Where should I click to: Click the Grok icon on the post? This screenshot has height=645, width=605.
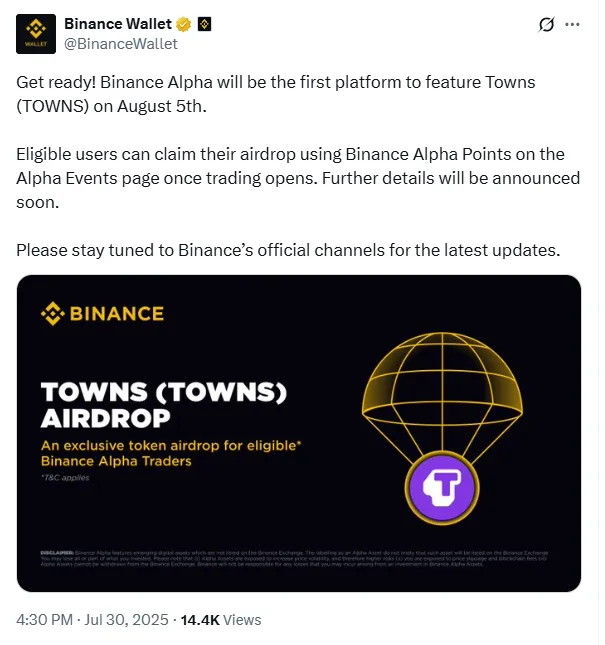546,25
